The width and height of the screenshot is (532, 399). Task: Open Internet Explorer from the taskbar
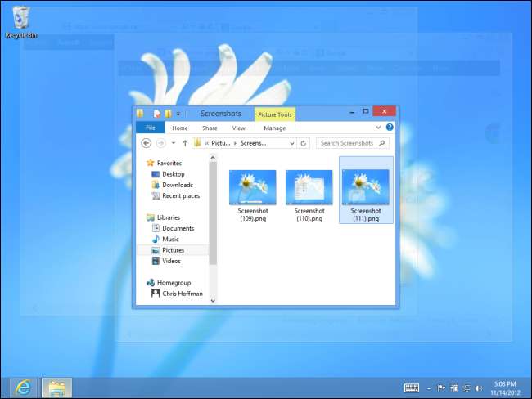point(23,388)
